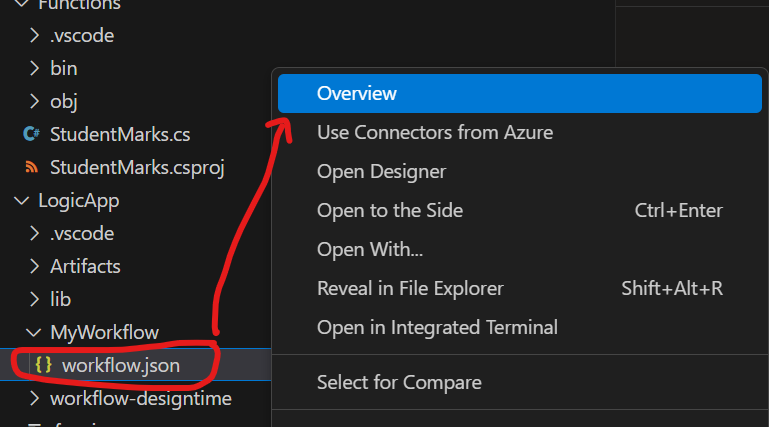
Task: Choose Open With... menu entry
Action: (520, 250)
